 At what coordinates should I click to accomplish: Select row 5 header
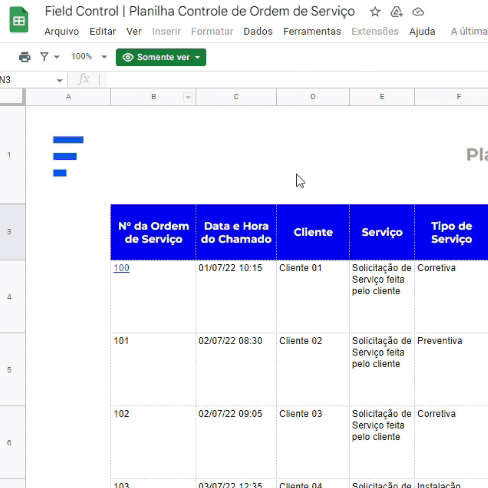pyautogui.click(x=9, y=370)
